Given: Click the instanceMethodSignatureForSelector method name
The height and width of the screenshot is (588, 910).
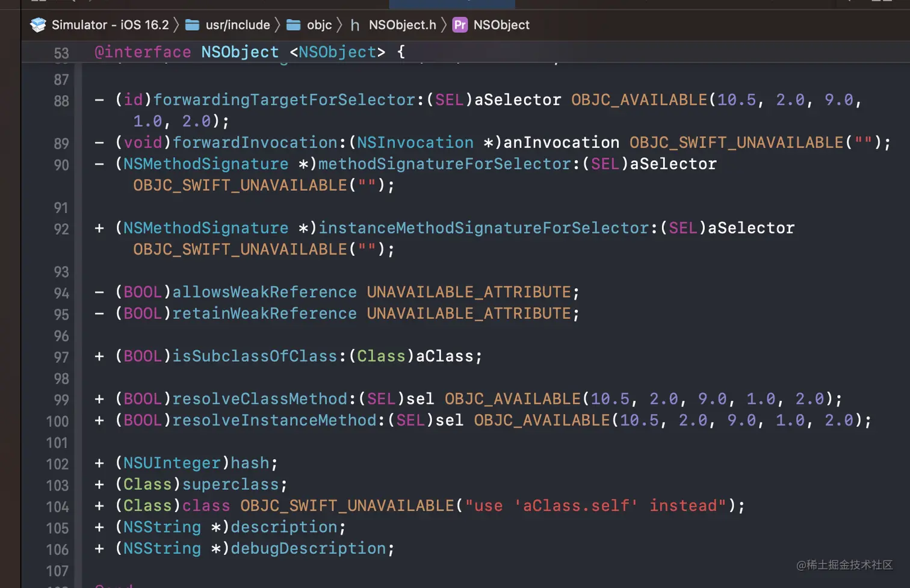Looking at the screenshot, I should 484,227.
